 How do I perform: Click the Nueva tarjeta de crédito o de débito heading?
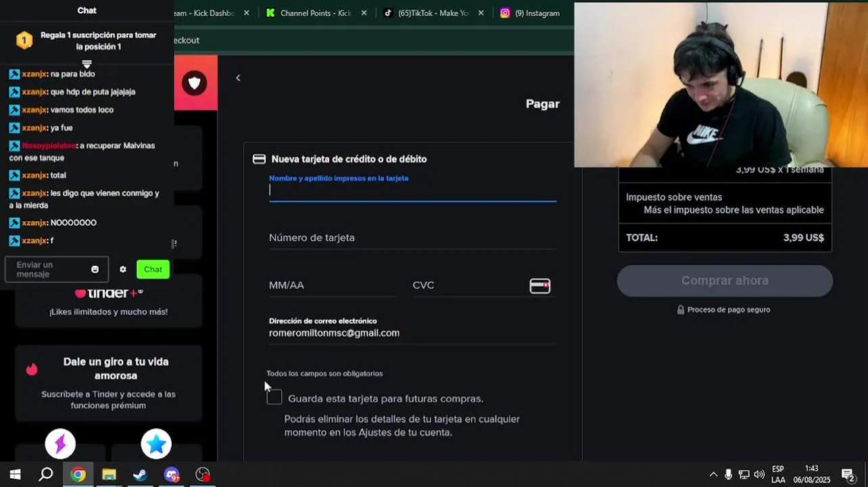[349, 159]
